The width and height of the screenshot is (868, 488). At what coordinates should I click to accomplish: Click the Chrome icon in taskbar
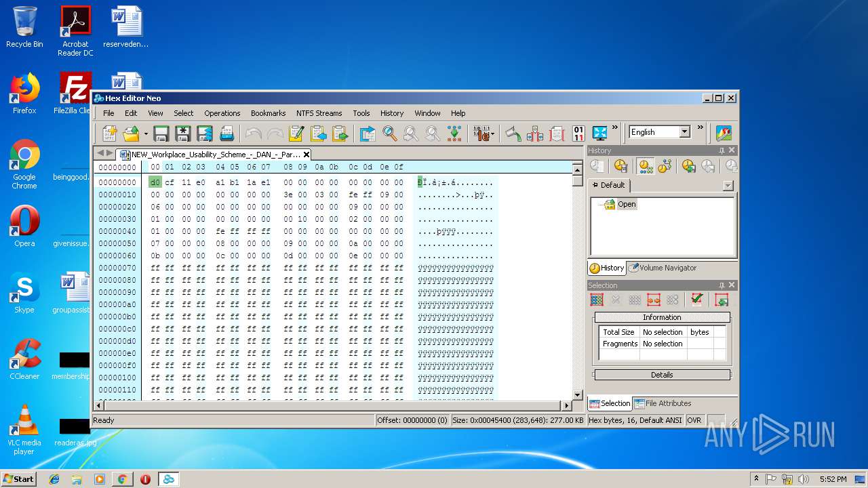point(122,479)
